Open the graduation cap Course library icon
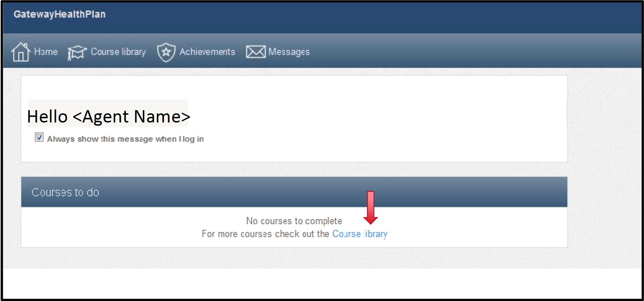Screen dimensions: 644x301 click(77, 53)
